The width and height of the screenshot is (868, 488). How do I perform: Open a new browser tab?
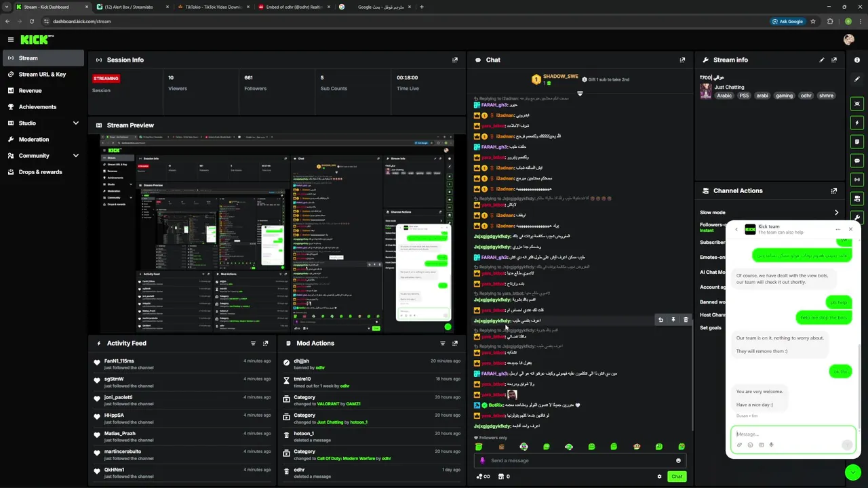[x=422, y=7]
